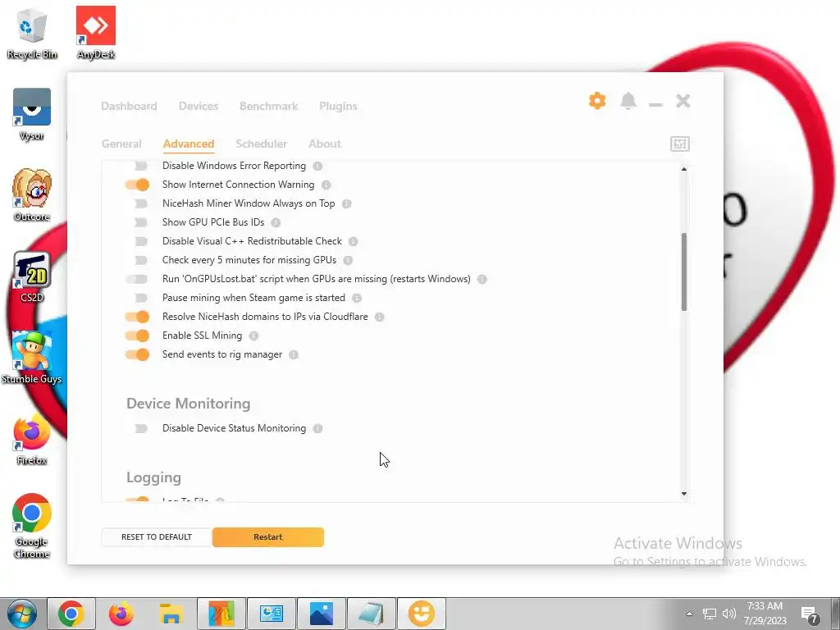Screen dimensions: 840x630
Task: Open the notifications bell
Action: click(x=628, y=101)
